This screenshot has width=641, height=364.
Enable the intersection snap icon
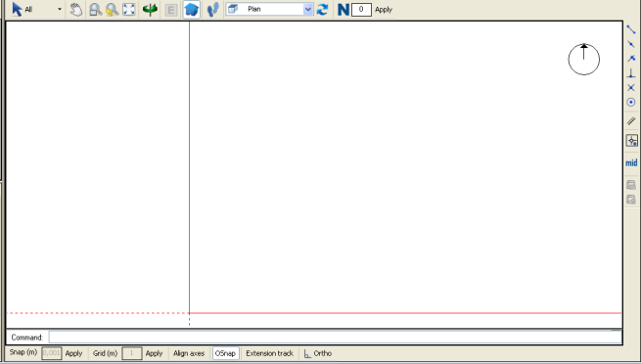631,87
